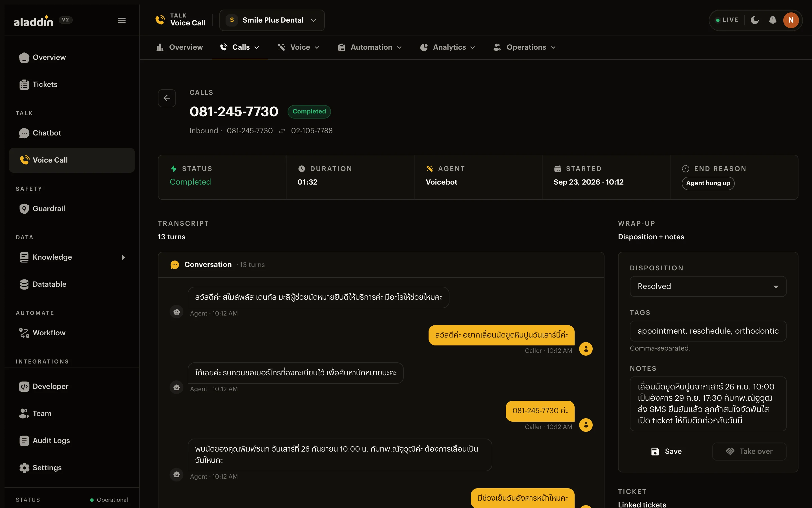Click the 02-105-7788 destination number
This screenshot has height=508, width=812.
coord(312,131)
